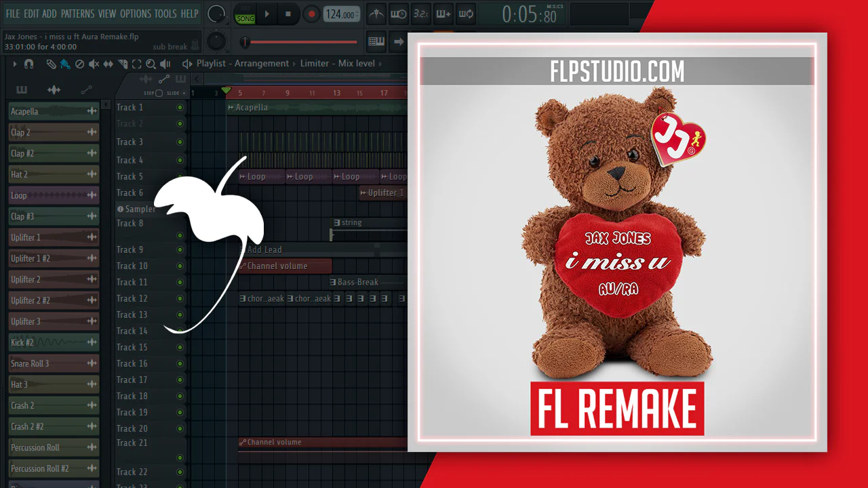Open the PATTERNS menu
Viewport: 868px width, 488px height.
77,14
